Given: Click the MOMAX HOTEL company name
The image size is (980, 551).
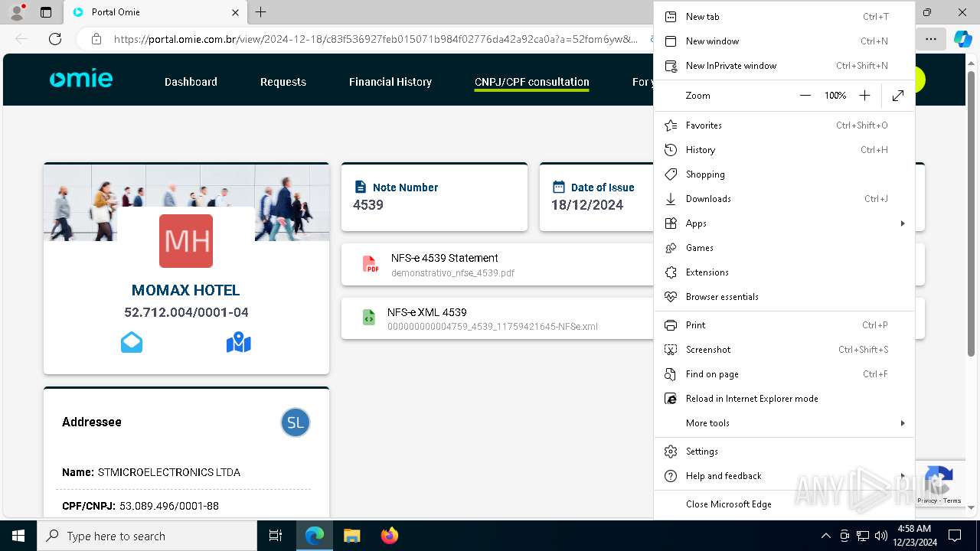Looking at the screenshot, I should [x=186, y=290].
